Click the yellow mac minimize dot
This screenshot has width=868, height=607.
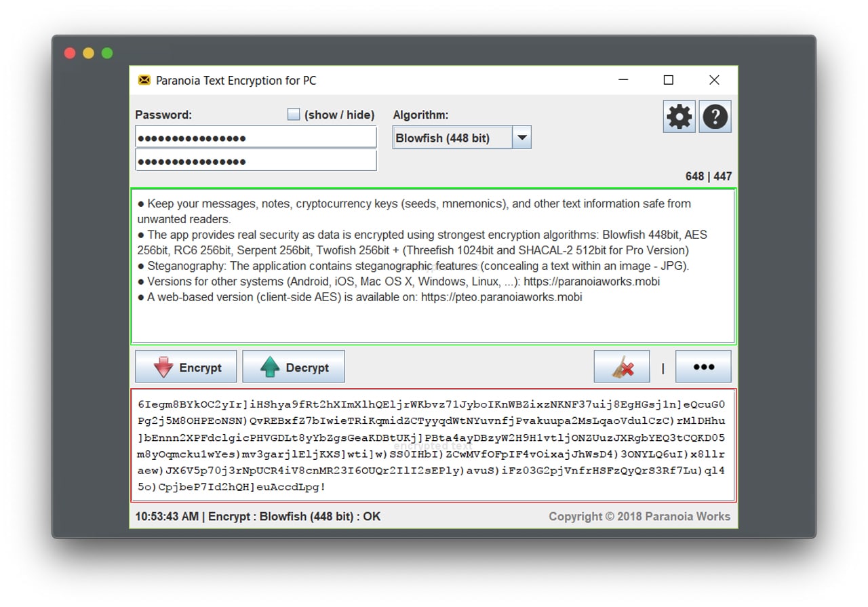pyautogui.click(x=88, y=53)
